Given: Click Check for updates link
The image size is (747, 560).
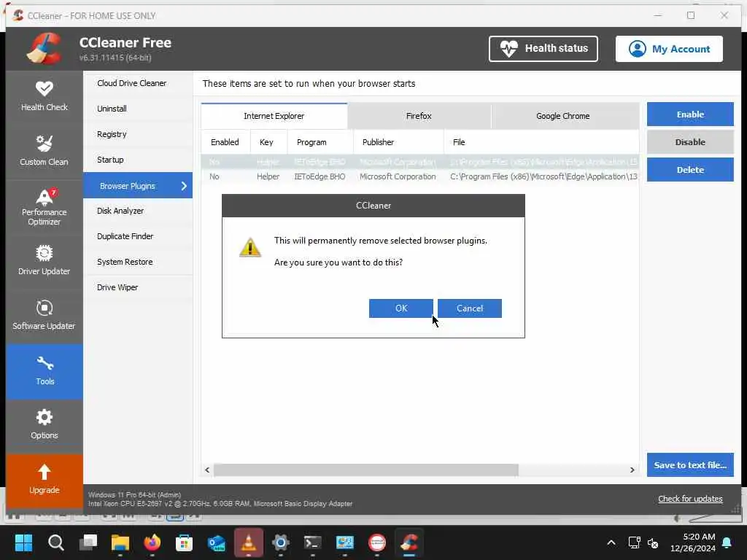Looking at the screenshot, I should pyautogui.click(x=690, y=499).
